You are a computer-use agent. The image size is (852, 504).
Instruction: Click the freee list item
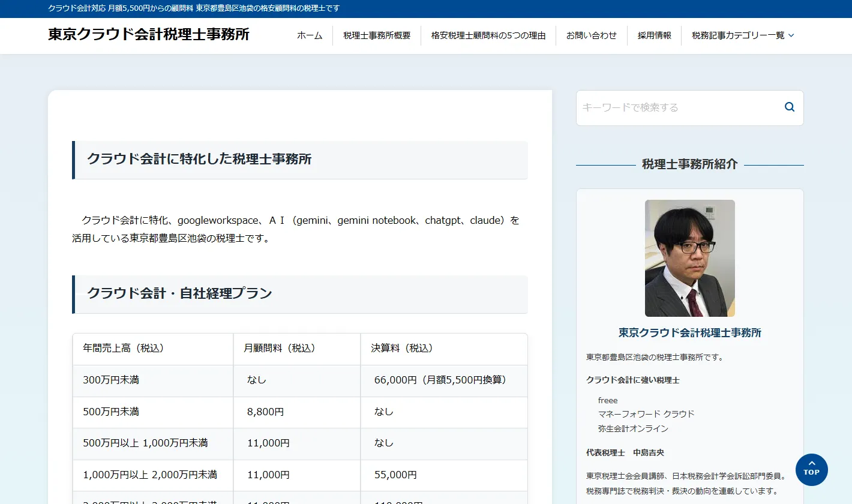[608, 400]
